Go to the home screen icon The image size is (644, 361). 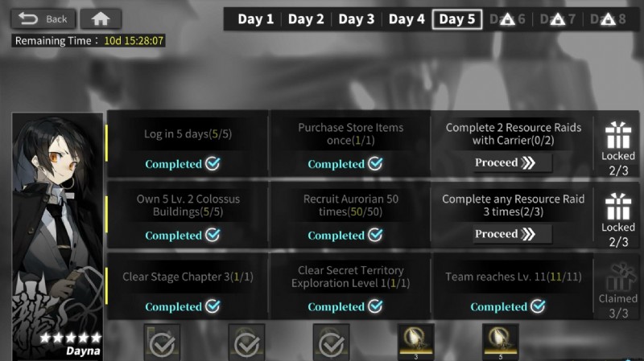101,18
